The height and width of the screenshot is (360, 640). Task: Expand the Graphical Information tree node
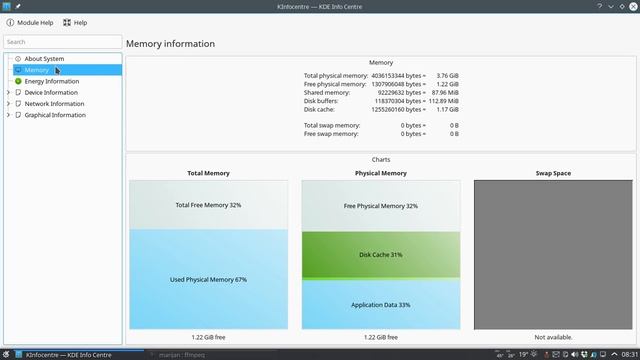8,115
